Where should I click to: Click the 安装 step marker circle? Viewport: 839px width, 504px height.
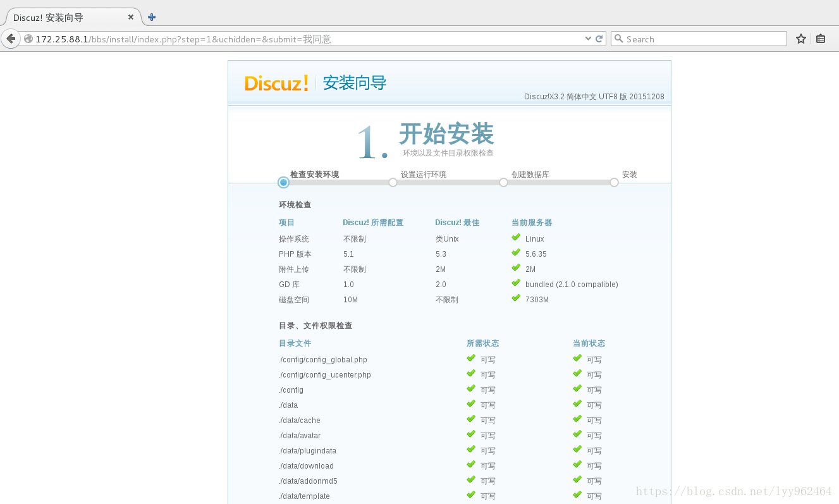click(x=614, y=182)
